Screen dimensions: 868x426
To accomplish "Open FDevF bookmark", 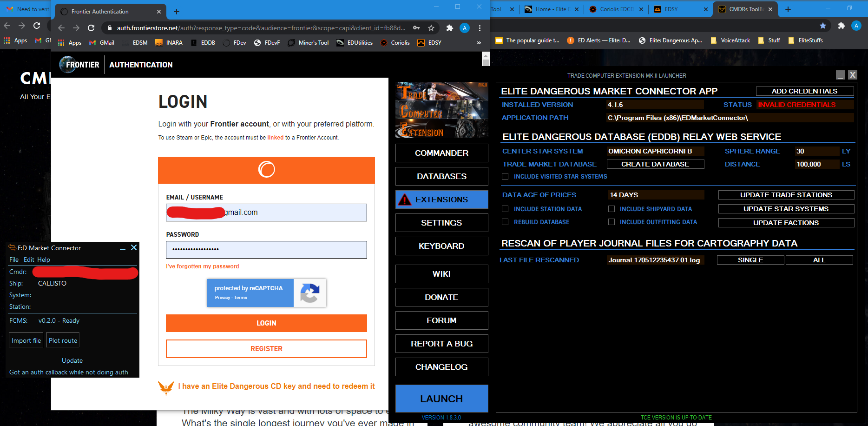I will point(267,43).
